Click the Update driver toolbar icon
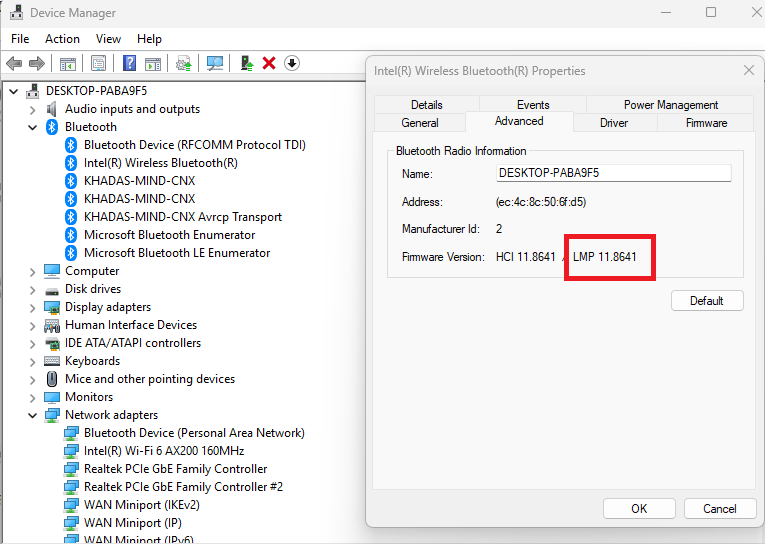This screenshot has width=767, height=545. coord(247,63)
